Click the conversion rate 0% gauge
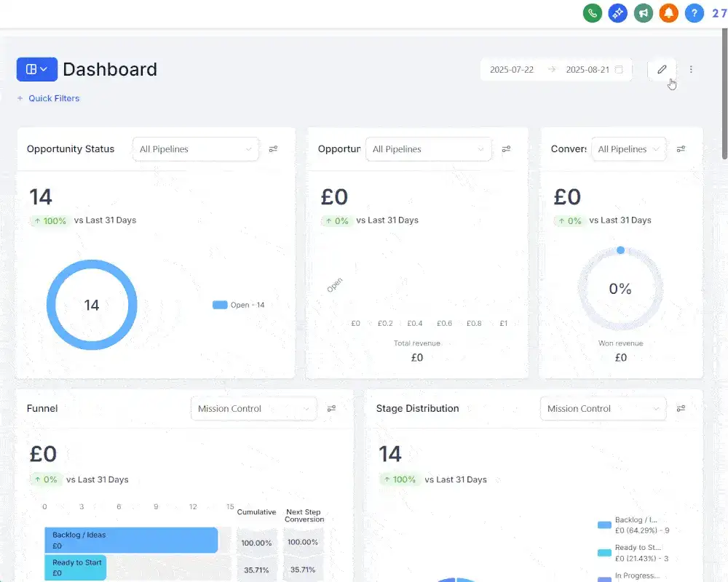728x582 pixels. 620,289
